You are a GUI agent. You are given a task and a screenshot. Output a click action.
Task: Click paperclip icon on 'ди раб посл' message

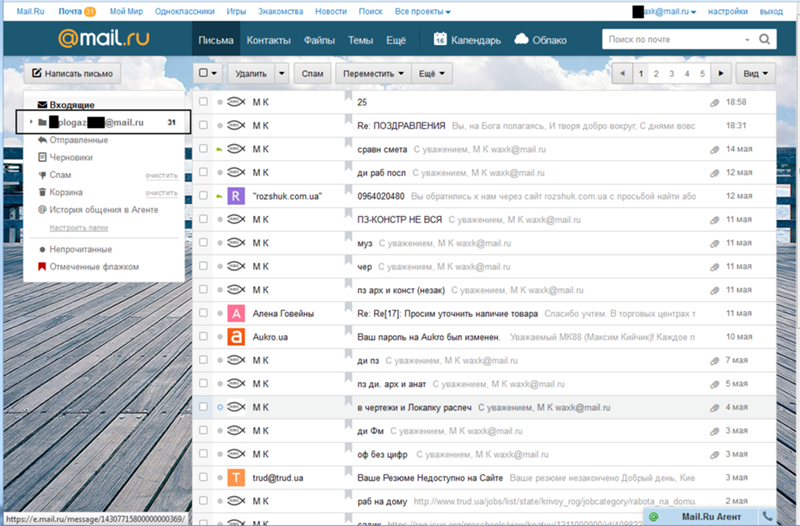click(714, 173)
